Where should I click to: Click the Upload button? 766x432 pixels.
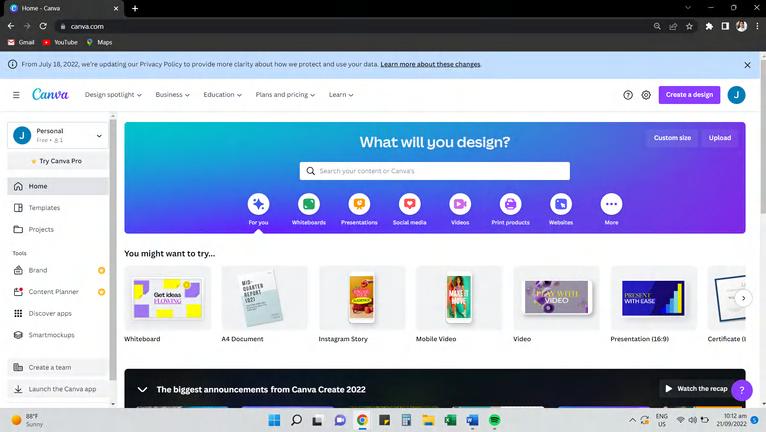point(720,138)
